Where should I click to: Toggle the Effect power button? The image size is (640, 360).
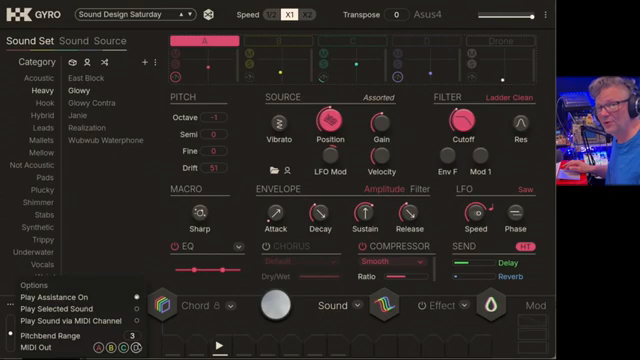pos(422,306)
